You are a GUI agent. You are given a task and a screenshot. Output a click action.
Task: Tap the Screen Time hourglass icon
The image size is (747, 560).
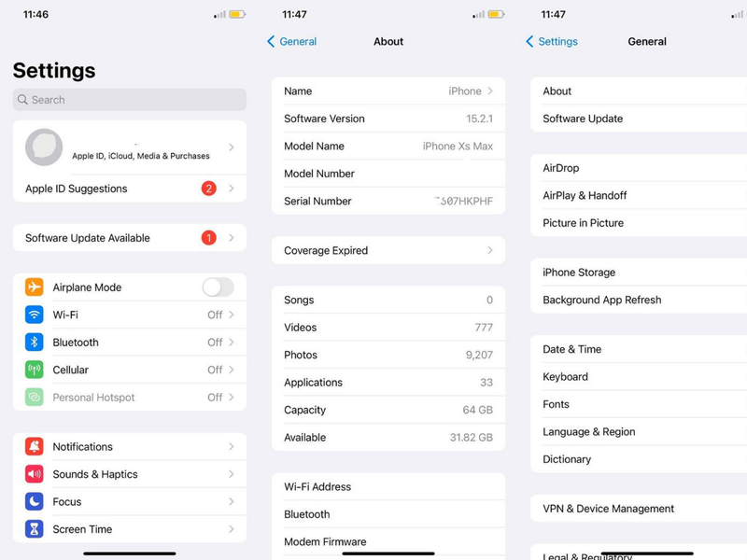[x=35, y=529]
